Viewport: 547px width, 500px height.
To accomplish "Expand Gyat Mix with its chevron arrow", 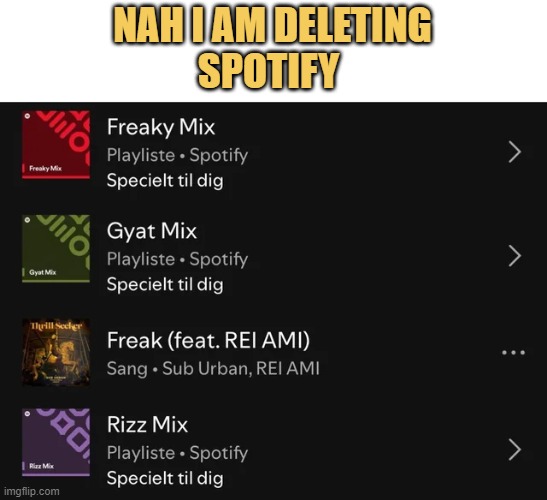I will (x=515, y=256).
